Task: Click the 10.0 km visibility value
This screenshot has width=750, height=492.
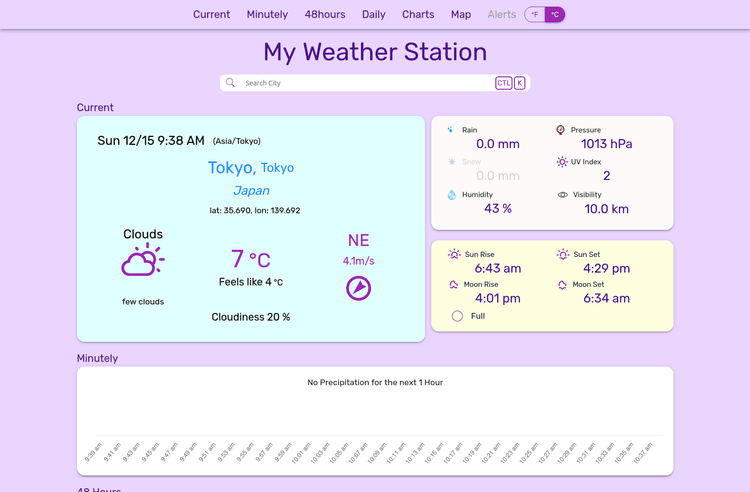Action: point(607,209)
